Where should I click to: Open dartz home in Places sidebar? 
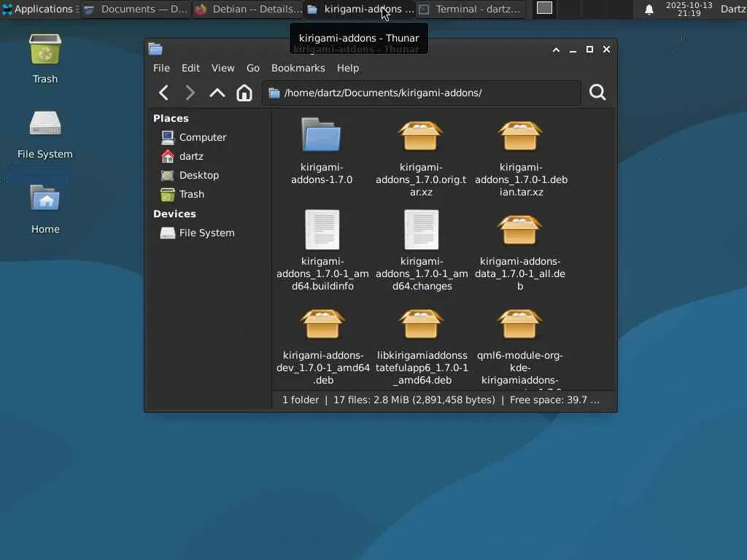pos(182,156)
